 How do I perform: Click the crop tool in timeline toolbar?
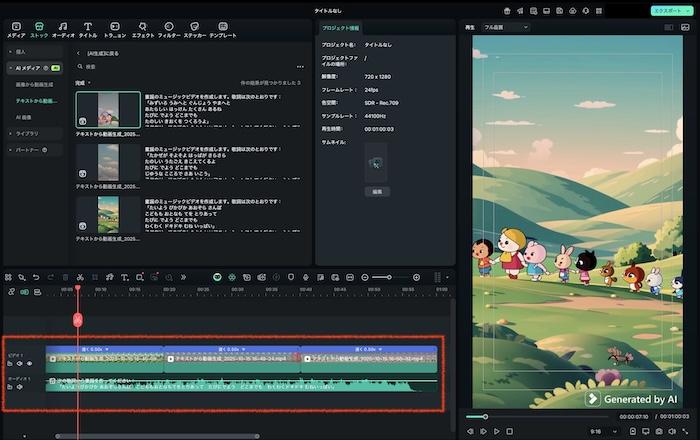coord(95,277)
